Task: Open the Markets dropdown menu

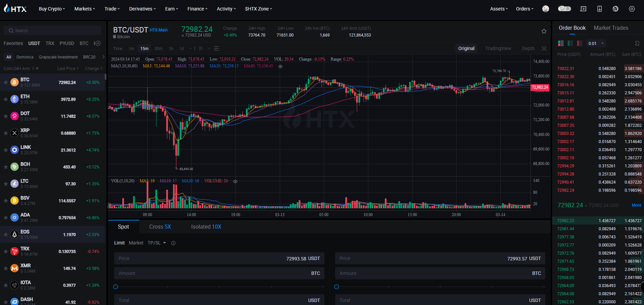Action: 85,9
